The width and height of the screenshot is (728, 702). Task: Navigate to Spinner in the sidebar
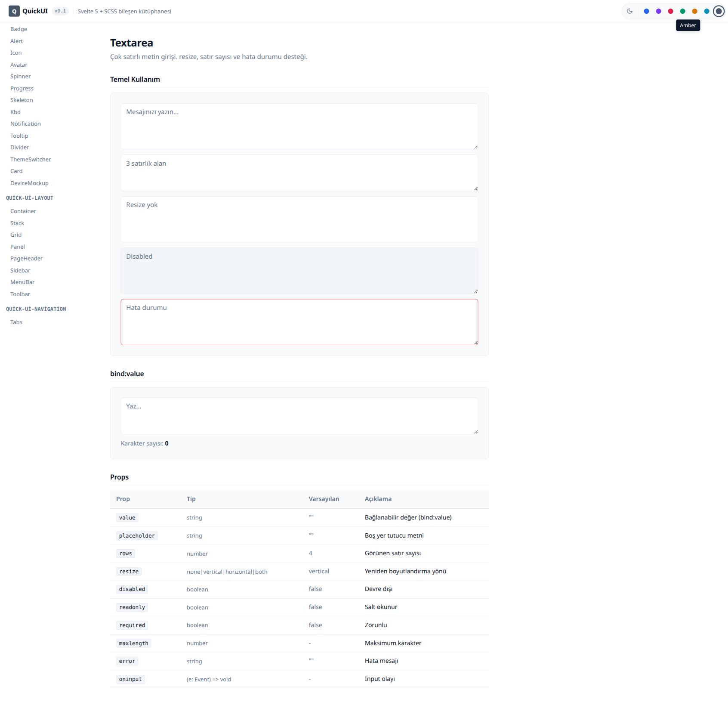[x=20, y=77]
